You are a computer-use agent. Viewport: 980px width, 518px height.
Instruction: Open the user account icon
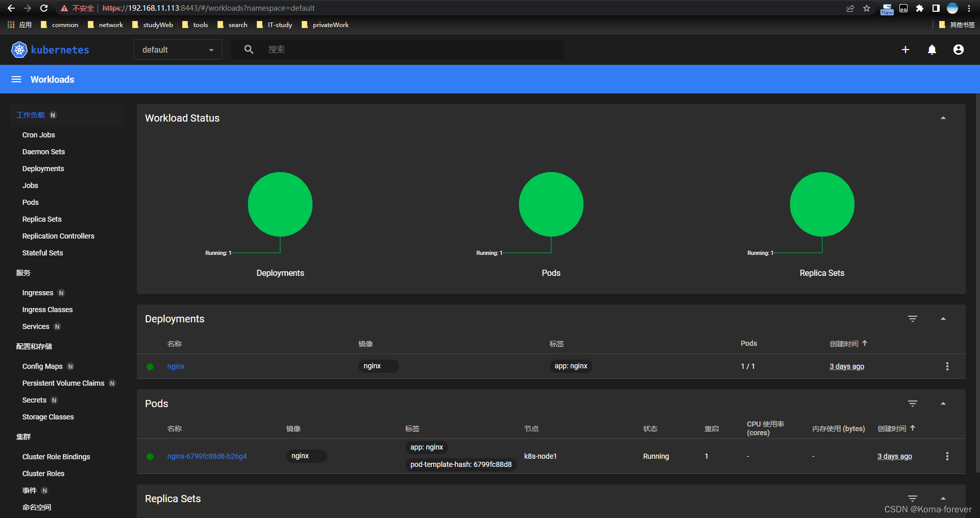coord(959,50)
